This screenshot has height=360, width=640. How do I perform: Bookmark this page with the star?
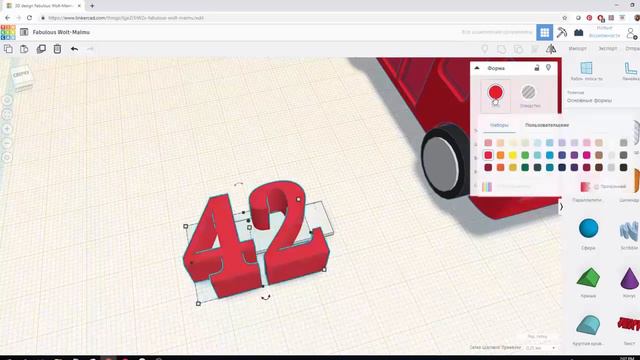click(x=564, y=18)
